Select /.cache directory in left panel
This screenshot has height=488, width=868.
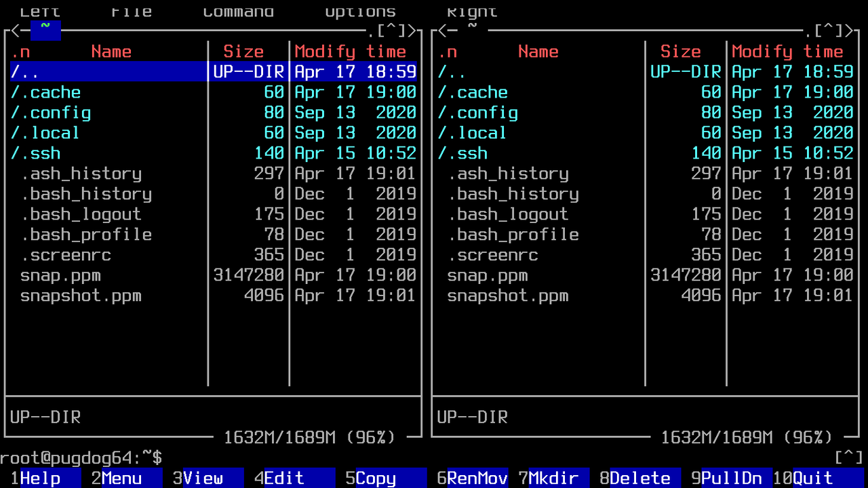[x=213, y=91]
